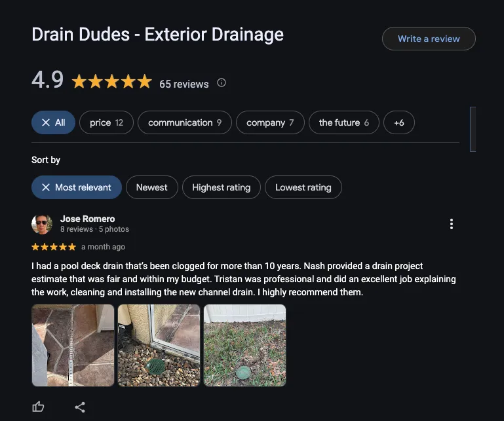This screenshot has width=504, height=421.
Task: Click the Write a review button
Action: (x=429, y=39)
